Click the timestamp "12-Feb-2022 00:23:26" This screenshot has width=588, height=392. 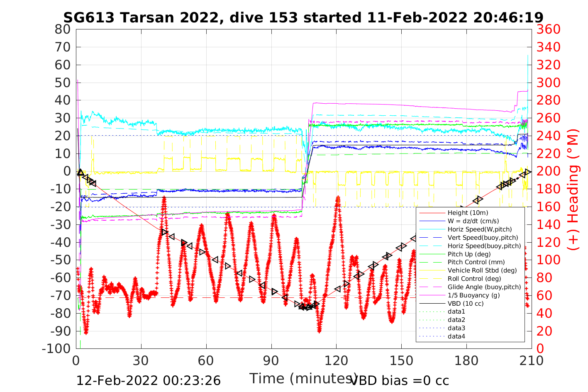pos(149,381)
